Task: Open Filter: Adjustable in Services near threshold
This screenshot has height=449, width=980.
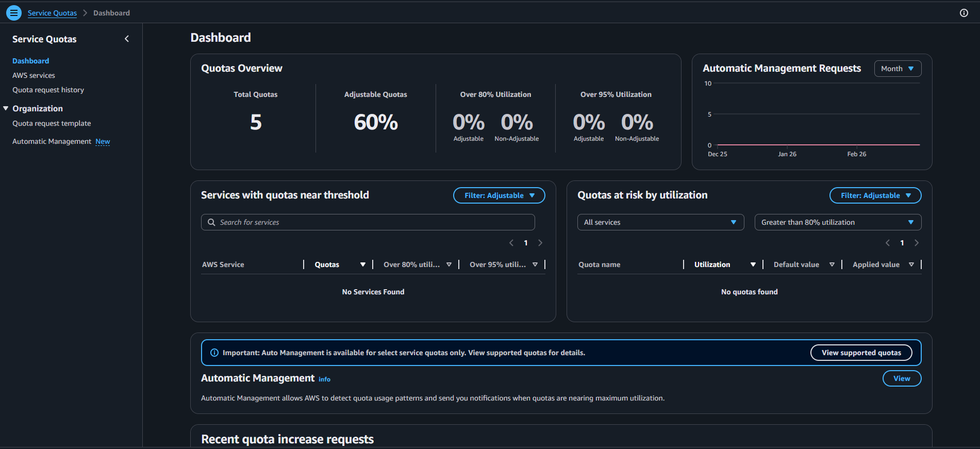Action: (499, 195)
